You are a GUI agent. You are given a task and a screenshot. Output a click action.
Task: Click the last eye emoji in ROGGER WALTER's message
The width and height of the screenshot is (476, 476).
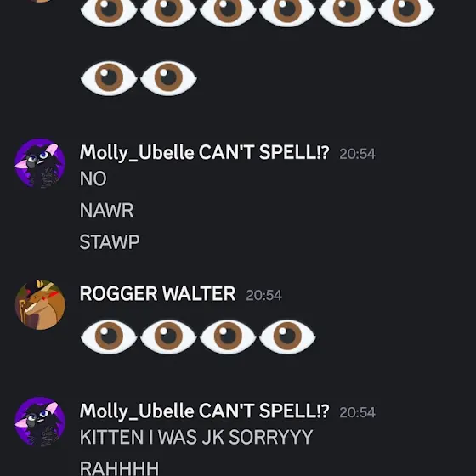click(287, 337)
